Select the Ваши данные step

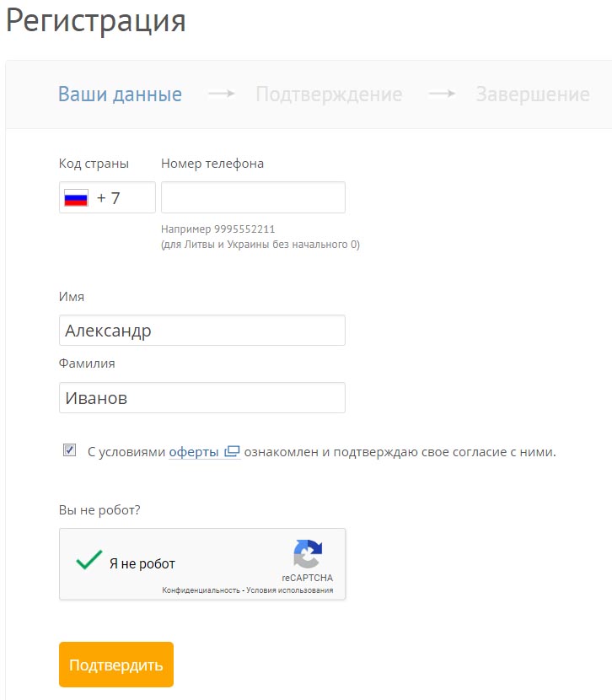(120, 94)
